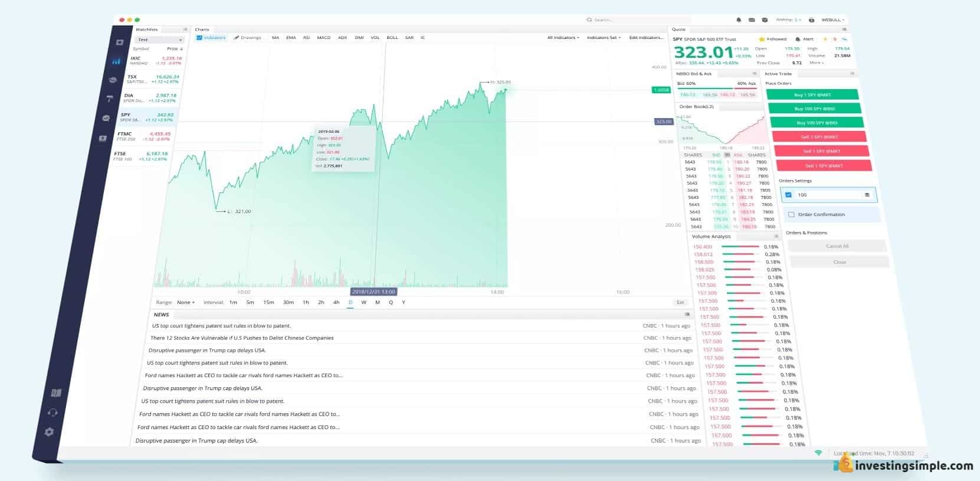
Task: Click the order quantity field showing 100
Action: tap(828, 195)
